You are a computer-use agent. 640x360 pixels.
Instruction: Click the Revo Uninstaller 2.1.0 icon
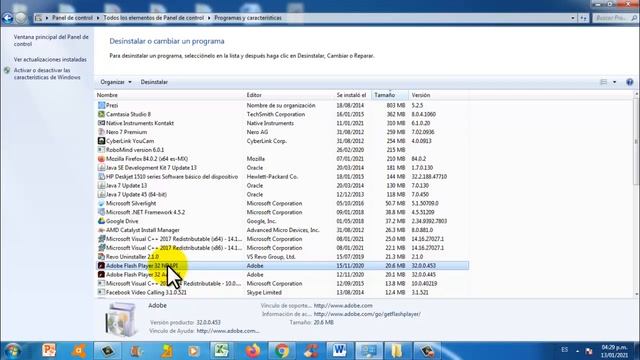point(101,257)
